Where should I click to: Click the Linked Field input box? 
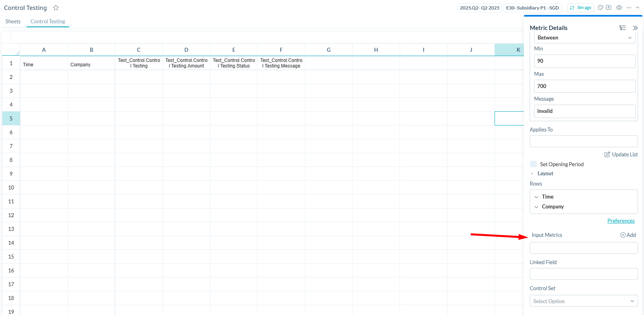pos(584,274)
